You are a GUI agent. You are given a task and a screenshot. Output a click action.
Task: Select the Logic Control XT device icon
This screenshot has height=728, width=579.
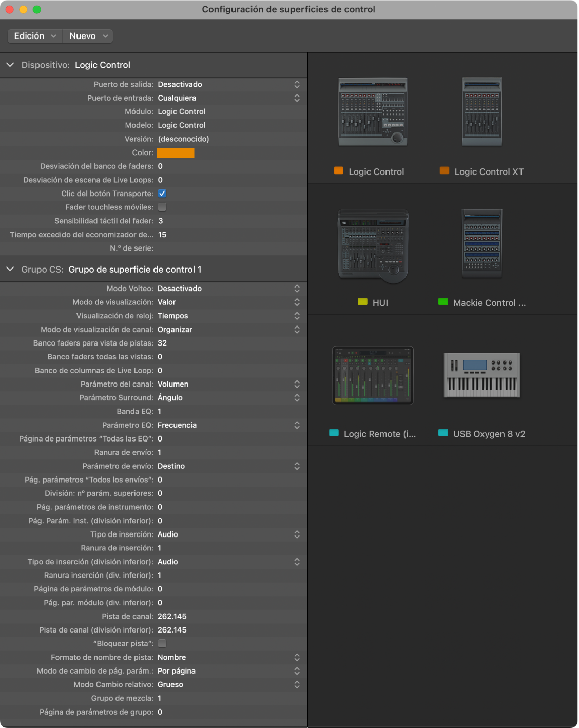(x=482, y=112)
